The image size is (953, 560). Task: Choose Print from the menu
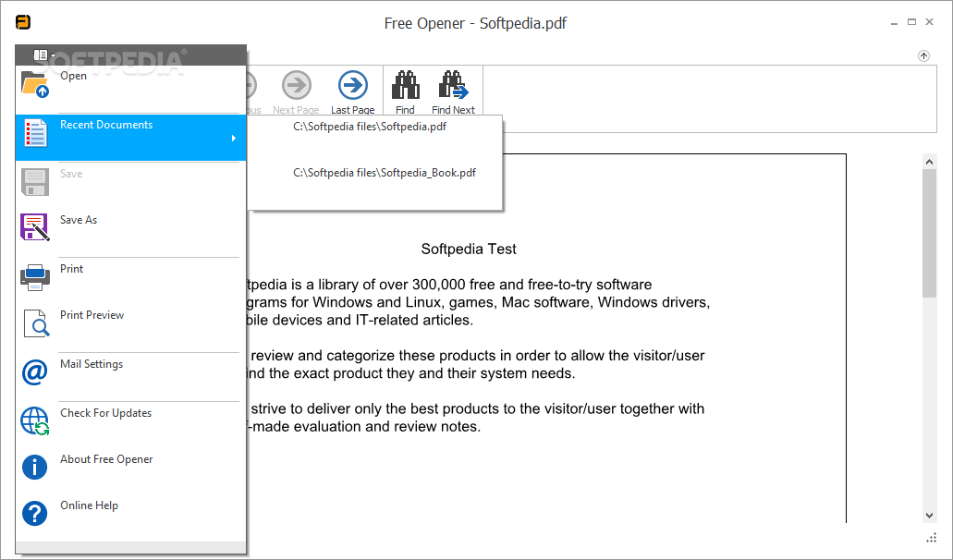[x=130, y=281]
